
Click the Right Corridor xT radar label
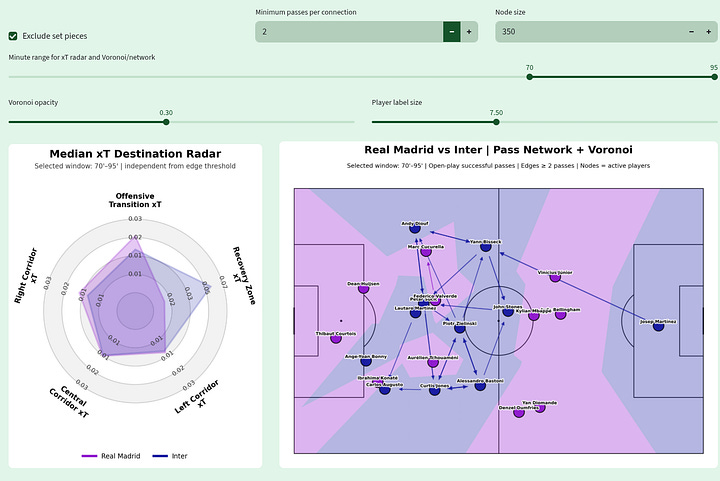26,276
